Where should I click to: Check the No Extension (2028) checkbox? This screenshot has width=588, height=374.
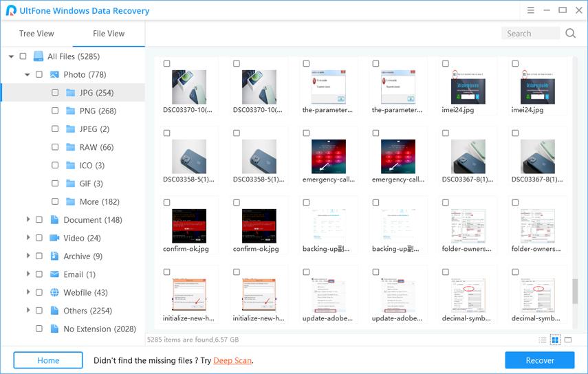pyautogui.click(x=39, y=329)
